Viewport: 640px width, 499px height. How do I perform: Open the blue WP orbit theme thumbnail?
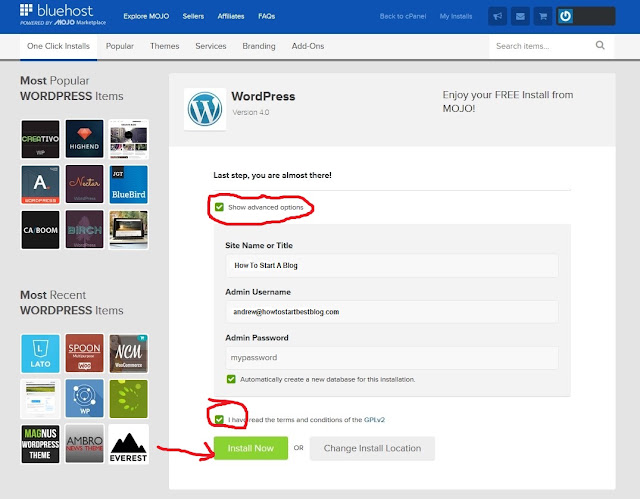tap(84, 399)
